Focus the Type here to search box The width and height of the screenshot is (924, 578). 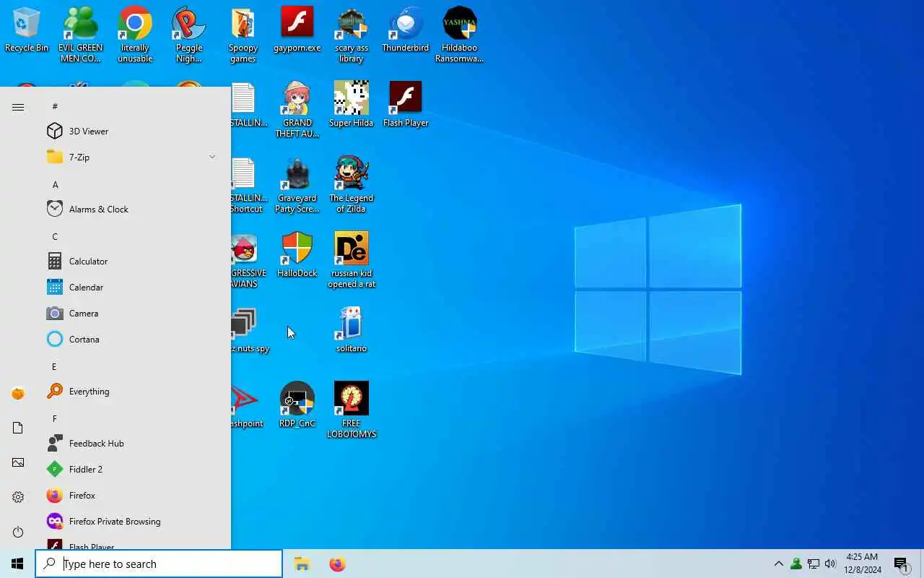click(159, 564)
